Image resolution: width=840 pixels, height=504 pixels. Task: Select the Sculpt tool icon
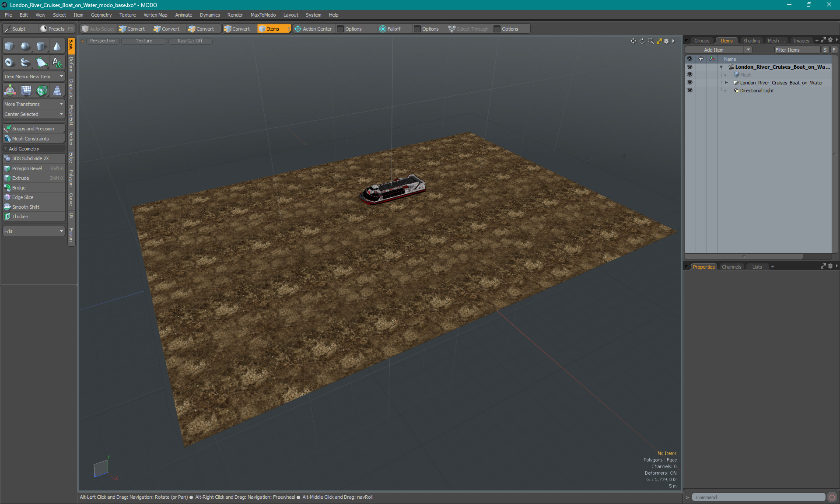[9, 29]
